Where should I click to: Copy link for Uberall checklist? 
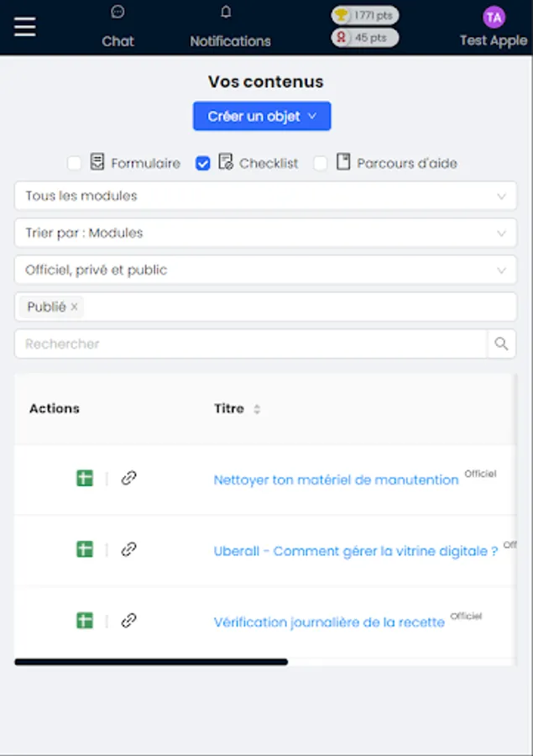(128, 549)
